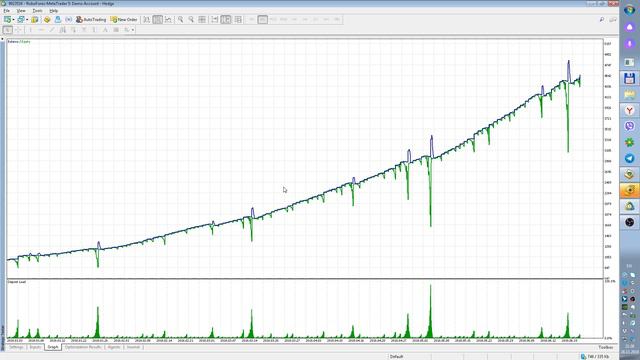Click the Balance/Equity chart legend
The height and width of the screenshot is (360, 640).
pyautogui.click(x=19, y=42)
